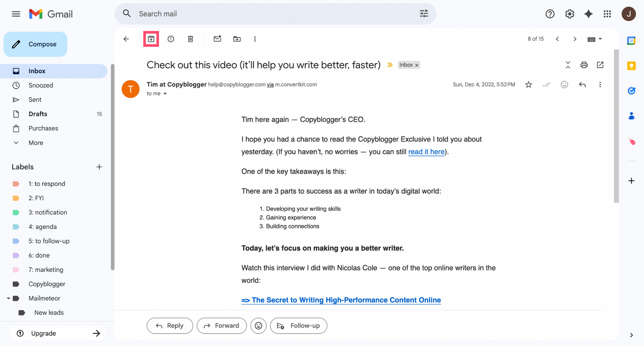This screenshot has width=644, height=346.
Task: Open Google Calendar in the side panel
Action: pos(631,40)
